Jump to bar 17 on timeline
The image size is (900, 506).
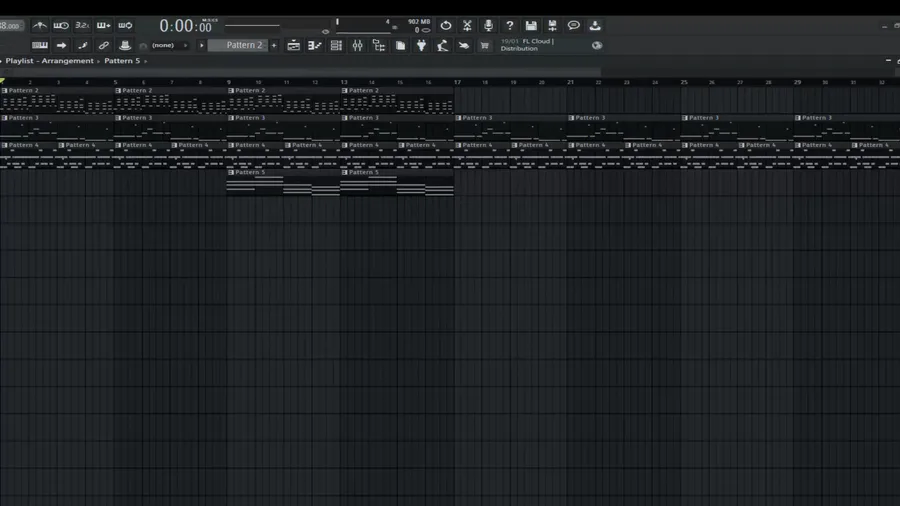457,82
